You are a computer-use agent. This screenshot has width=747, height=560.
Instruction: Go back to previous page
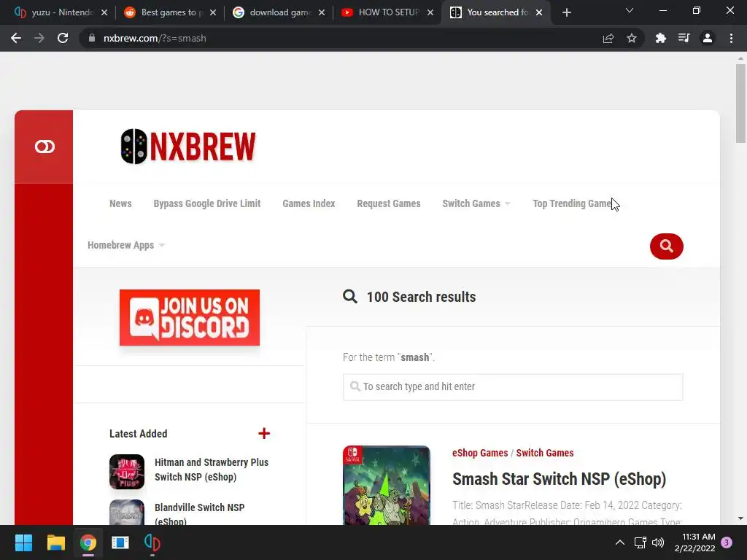(16, 38)
